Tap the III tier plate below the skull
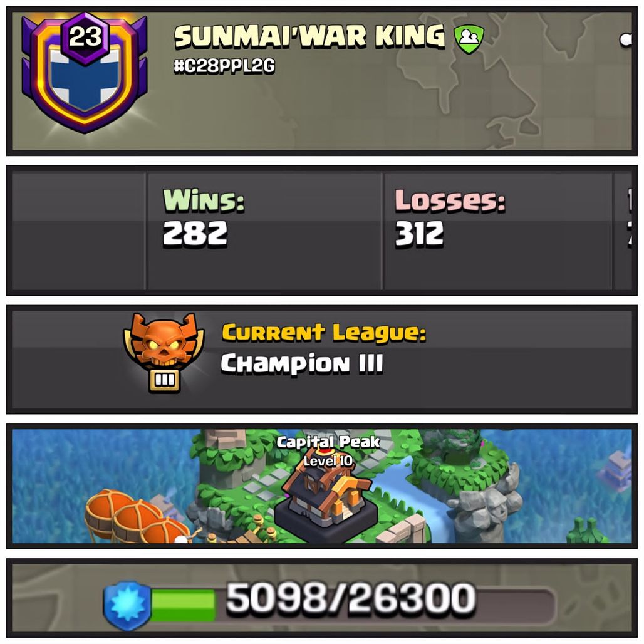 [164, 380]
